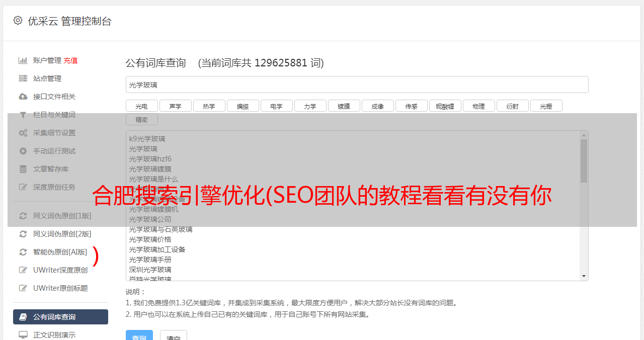The height and width of the screenshot is (340, 644).
Task: Open the 公有词库查询 book icon
Action: point(23,317)
